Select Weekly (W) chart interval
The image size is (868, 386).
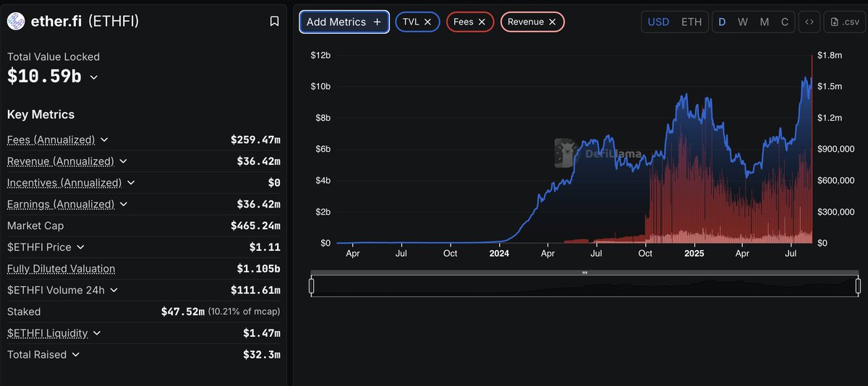point(743,22)
